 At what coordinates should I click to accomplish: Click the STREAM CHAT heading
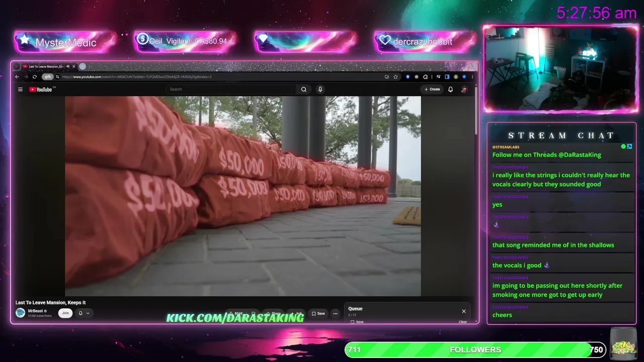coord(561,136)
